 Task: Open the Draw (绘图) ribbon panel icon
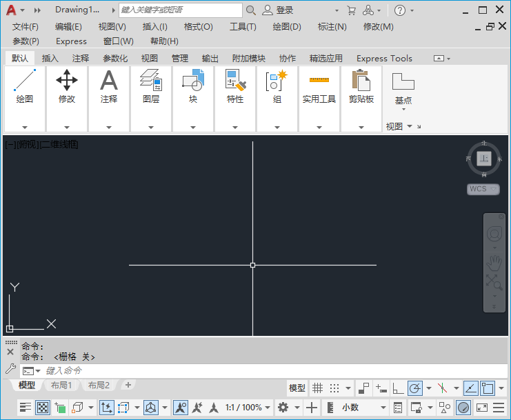point(25,80)
